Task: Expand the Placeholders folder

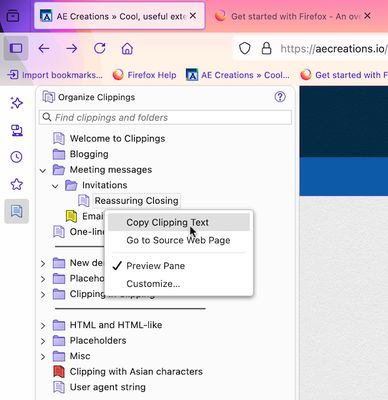Action: click(x=43, y=341)
